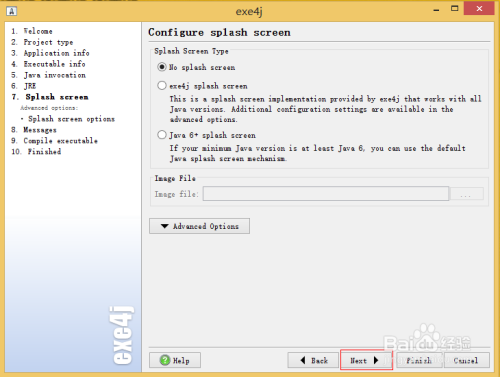
Task: Click the Finish button
Action: 419,360
